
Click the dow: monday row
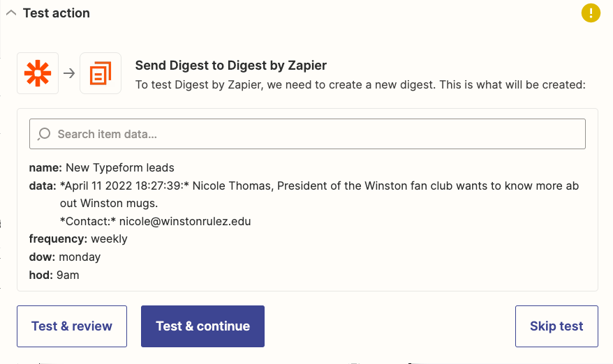click(x=65, y=257)
